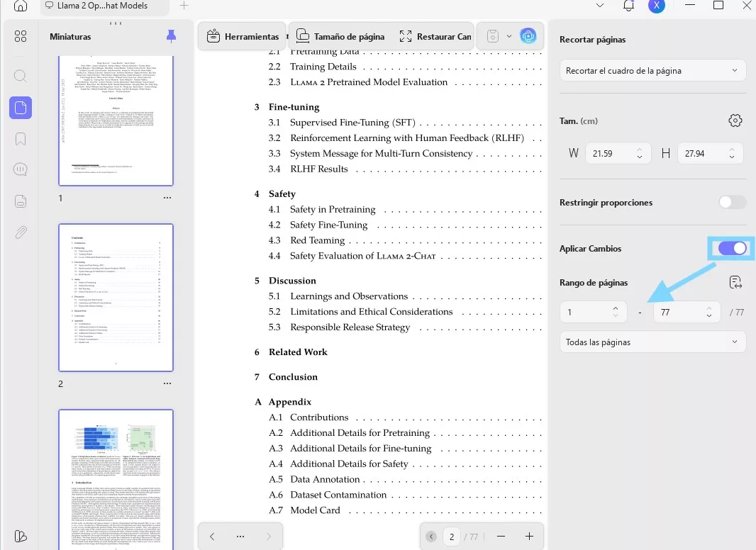The height and width of the screenshot is (550, 756).
Task: Open the page document panel icon in the sidebar
Action: point(21,201)
